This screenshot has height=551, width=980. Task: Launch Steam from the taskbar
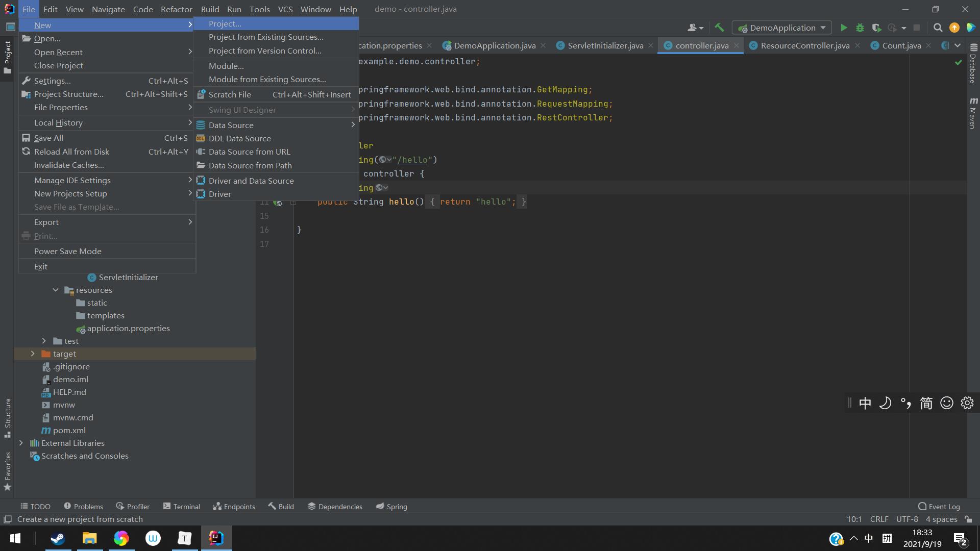point(58,538)
